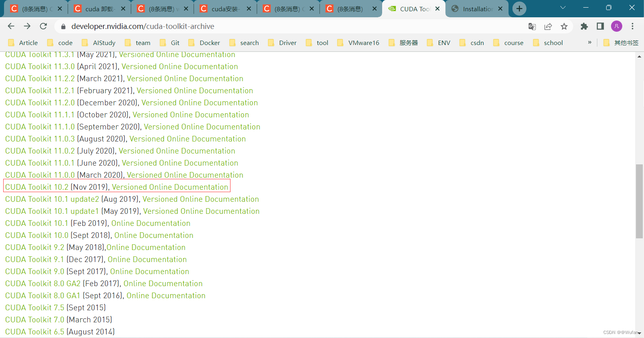Open the team bookmark folder
644x338 pixels.
(x=138, y=43)
